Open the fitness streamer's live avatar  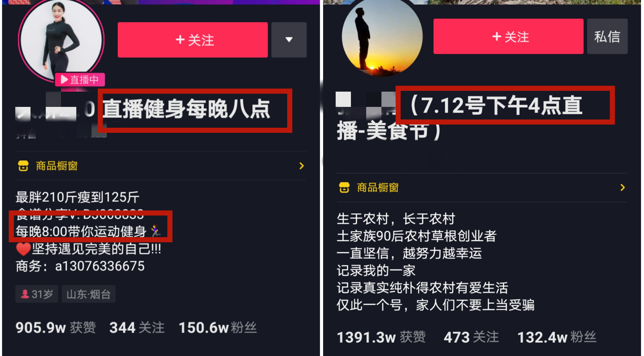61,40
